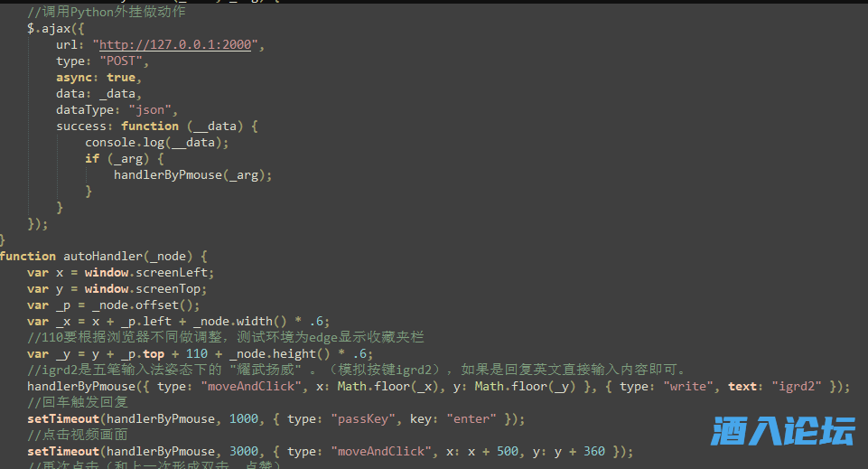Click the comment "//点击视频画面"
The image size is (868, 469).
[78, 436]
